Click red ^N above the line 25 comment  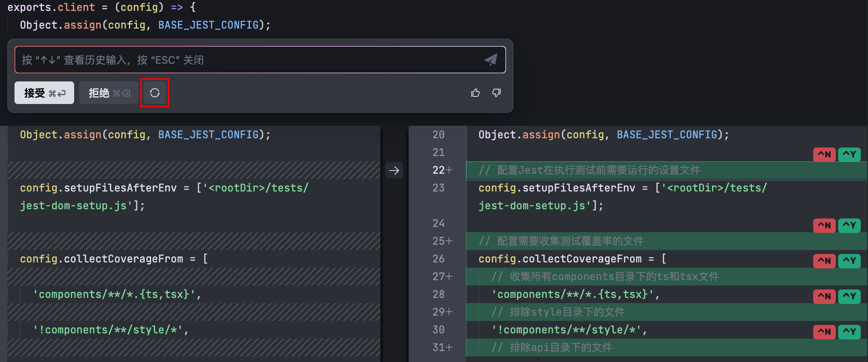click(824, 225)
